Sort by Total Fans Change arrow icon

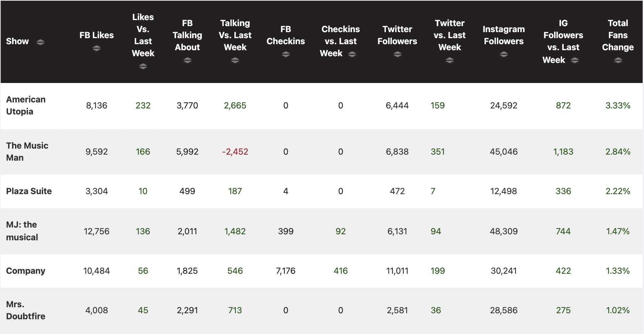coord(618,60)
